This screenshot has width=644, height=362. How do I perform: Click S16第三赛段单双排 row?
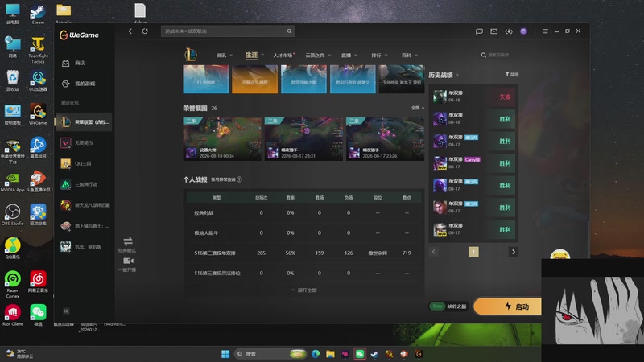(303, 253)
